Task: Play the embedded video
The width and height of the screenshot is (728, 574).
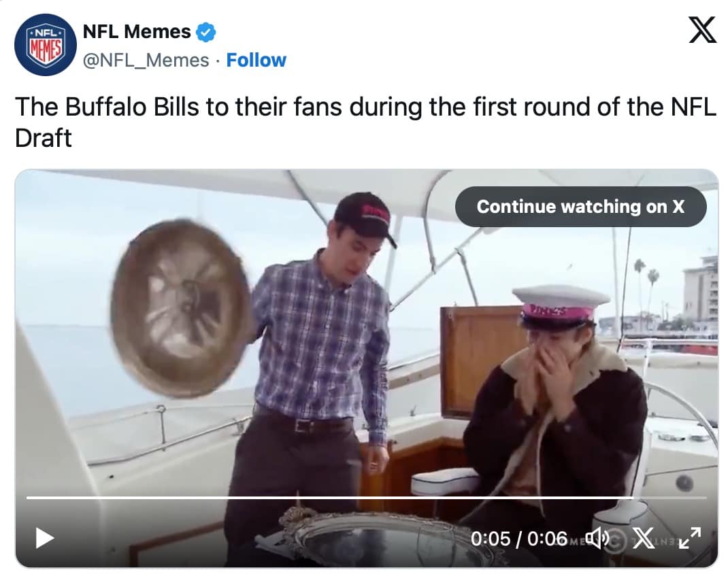Action: 45,539
